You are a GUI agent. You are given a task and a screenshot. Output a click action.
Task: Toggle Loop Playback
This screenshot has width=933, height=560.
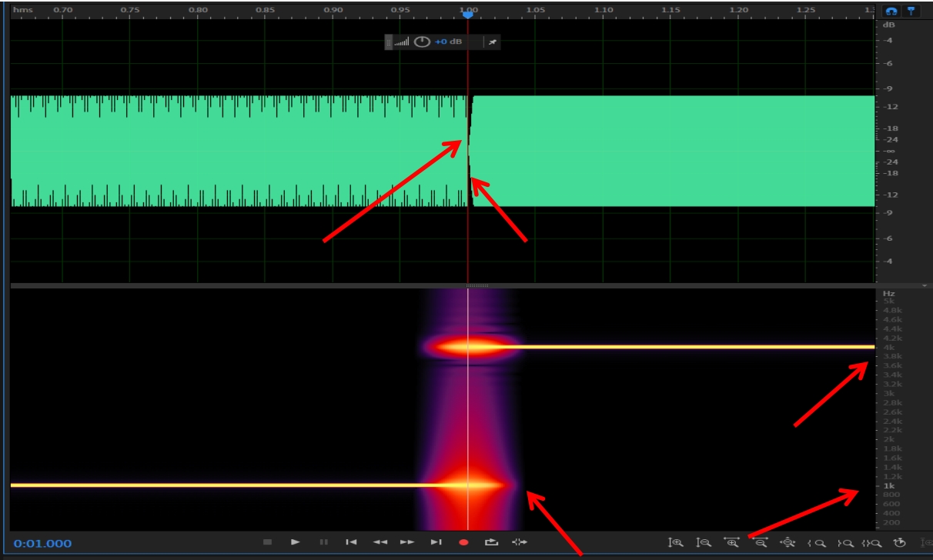(x=491, y=542)
